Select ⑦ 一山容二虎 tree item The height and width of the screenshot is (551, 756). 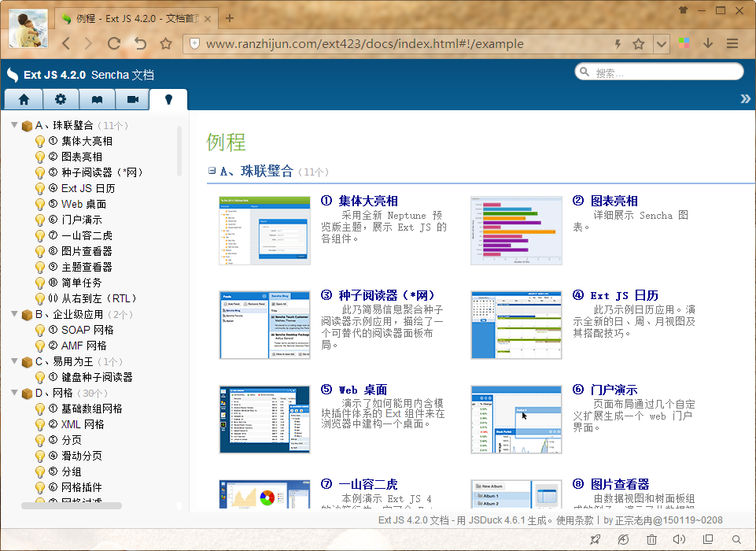pos(80,235)
